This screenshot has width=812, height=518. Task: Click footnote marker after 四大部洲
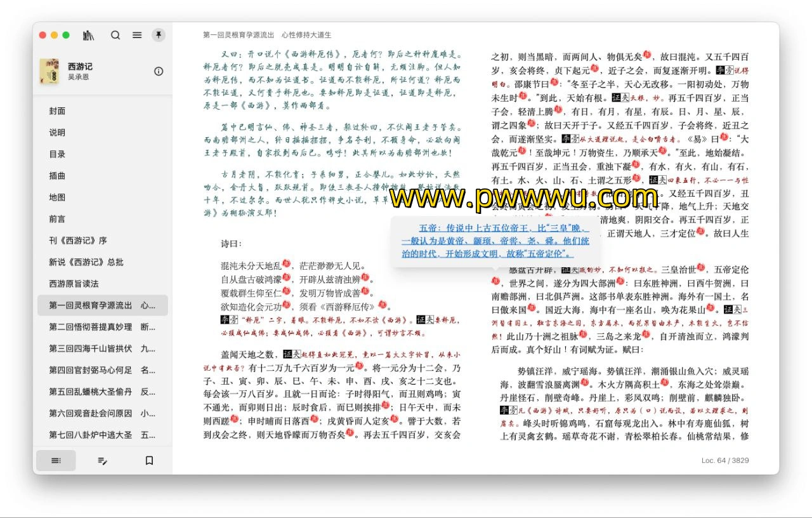pyautogui.click(x=620, y=282)
